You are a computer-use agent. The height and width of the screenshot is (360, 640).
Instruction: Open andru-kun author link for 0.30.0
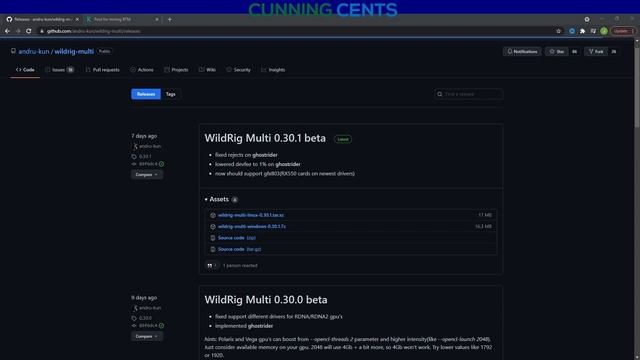click(x=150, y=308)
